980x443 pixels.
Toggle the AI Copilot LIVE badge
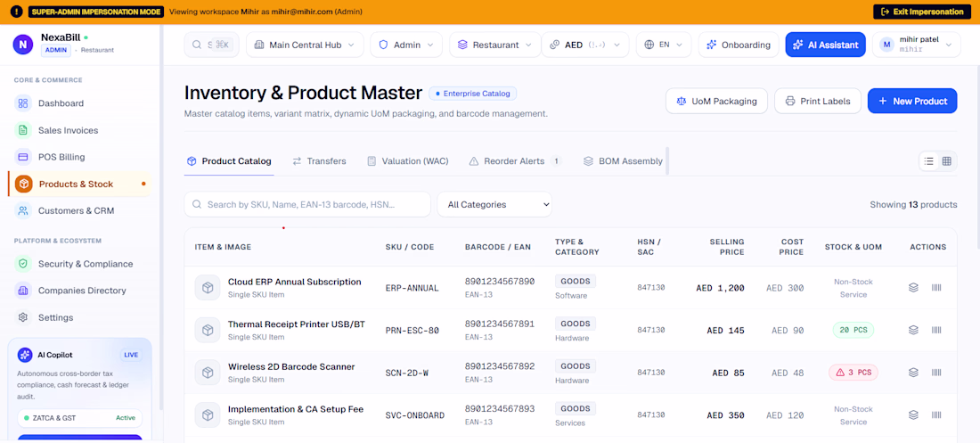(x=131, y=355)
